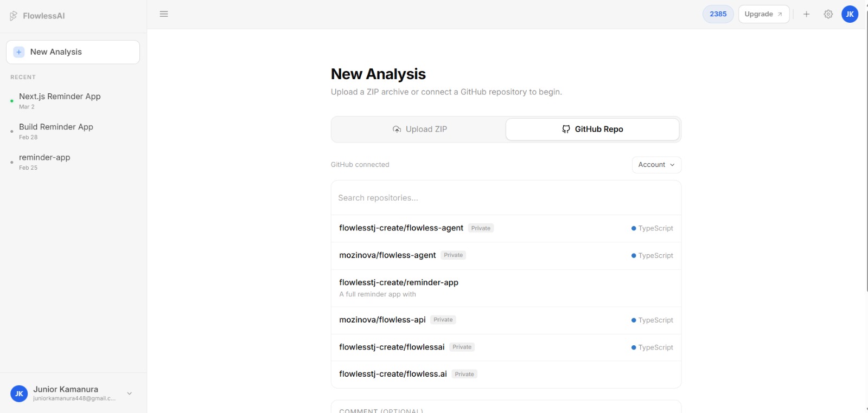Click the FlowlessAI logo icon

coord(14,16)
